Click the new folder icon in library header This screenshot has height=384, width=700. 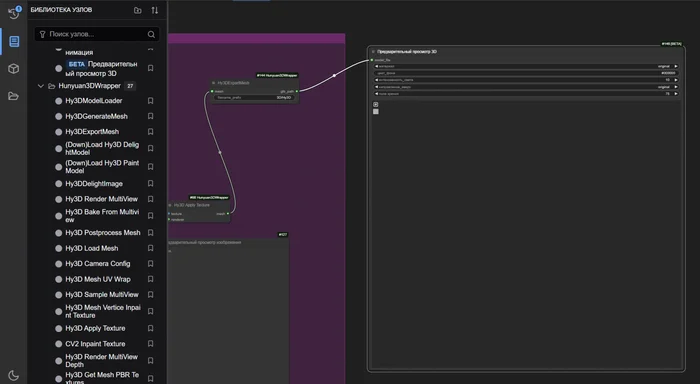coord(138,10)
